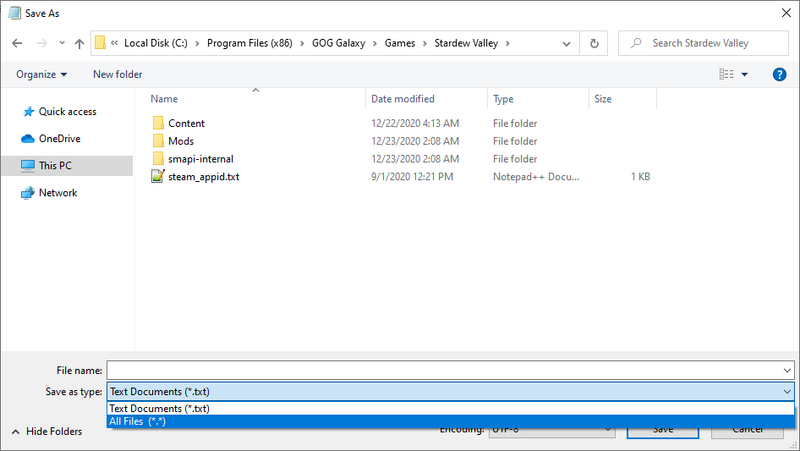The width and height of the screenshot is (800, 451).
Task: Click the steam_appid.txt date 9/1/2020 12:21 PM
Action: (x=412, y=177)
